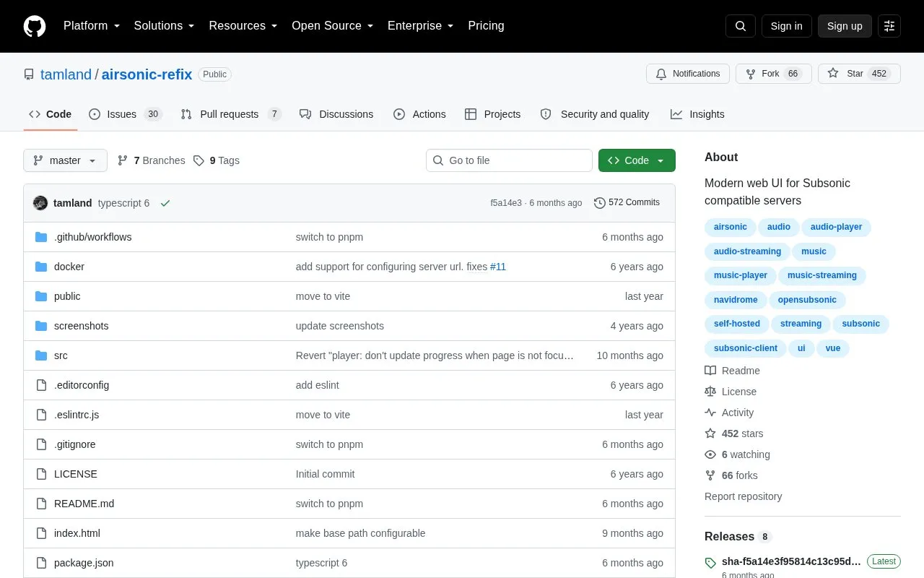Image resolution: width=924 pixels, height=578 pixels.
Task: Open the master branch selector
Action: [65, 160]
